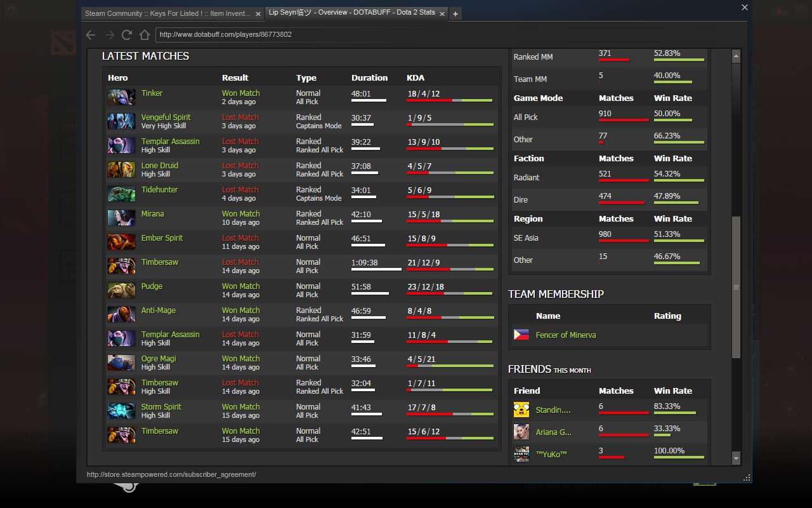Open the Ember Spirit hero name link
The height and width of the screenshot is (508, 812).
[x=162, y=237]
